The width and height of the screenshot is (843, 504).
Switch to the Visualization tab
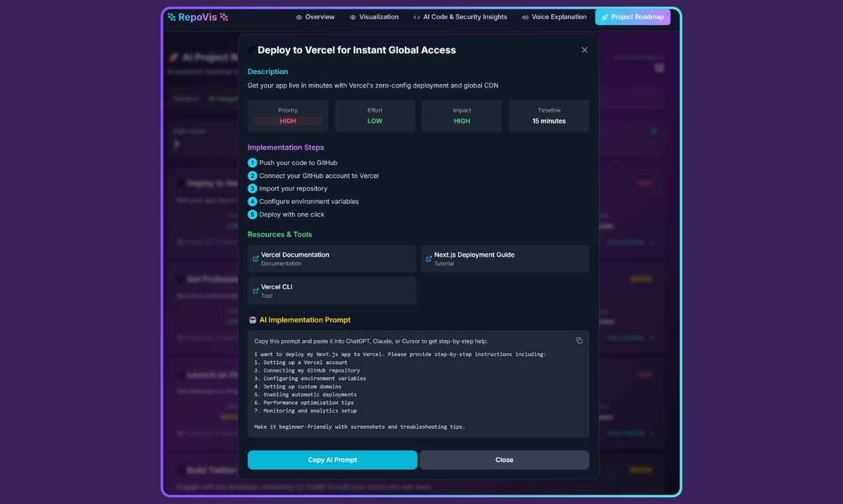374,17
